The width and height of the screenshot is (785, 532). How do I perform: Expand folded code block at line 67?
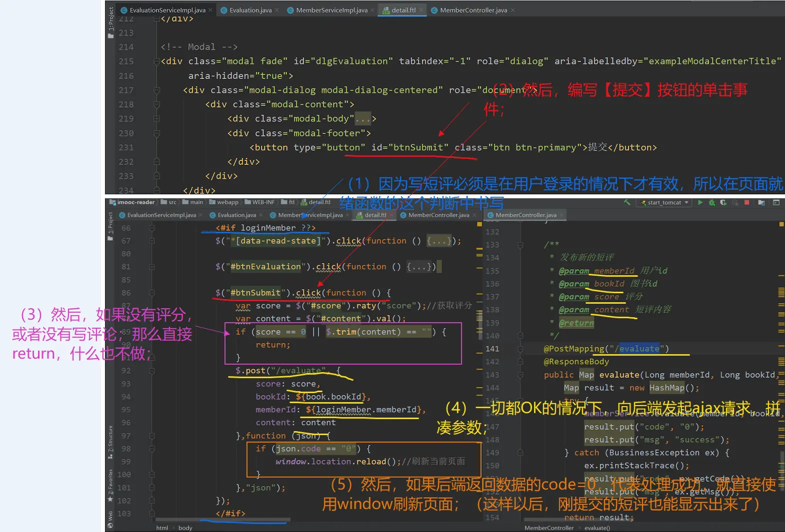[151, 241]
